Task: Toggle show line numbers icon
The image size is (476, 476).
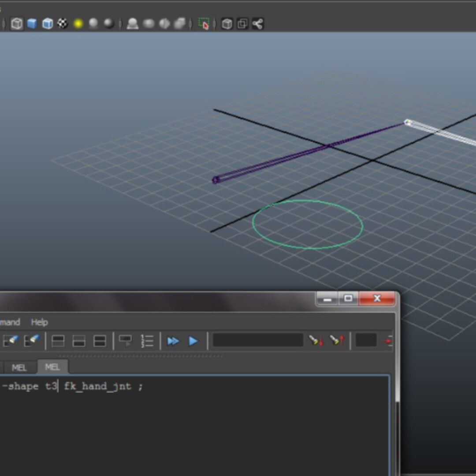Action: pyautogui.click(x=147, y=341)
